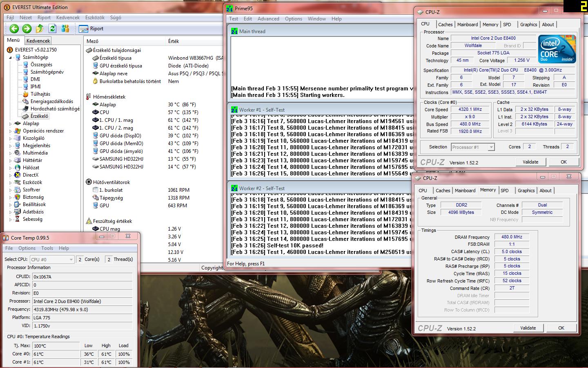Expand the Multimédia tree node
588x368 pixels.
coord(11,153)
